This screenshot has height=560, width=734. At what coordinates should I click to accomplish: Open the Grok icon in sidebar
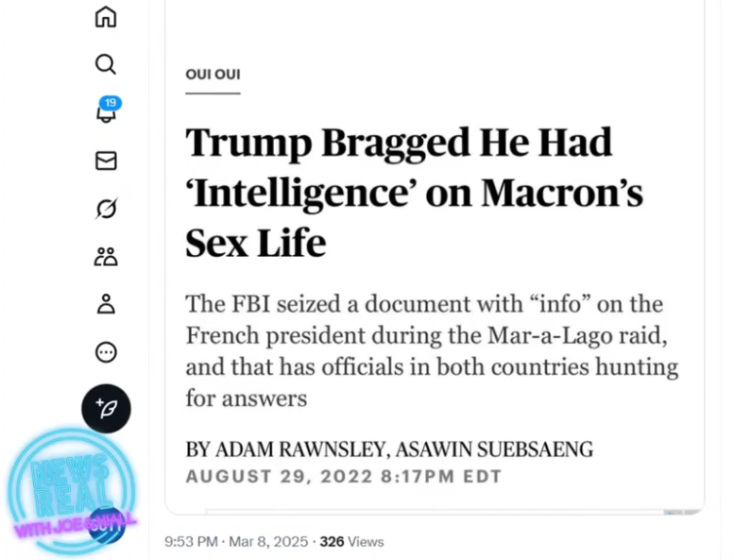(x=106, y=209)
